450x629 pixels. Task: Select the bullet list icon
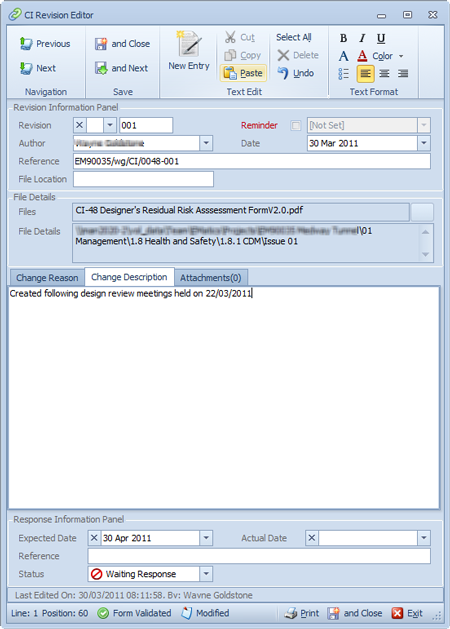[344, 73]
